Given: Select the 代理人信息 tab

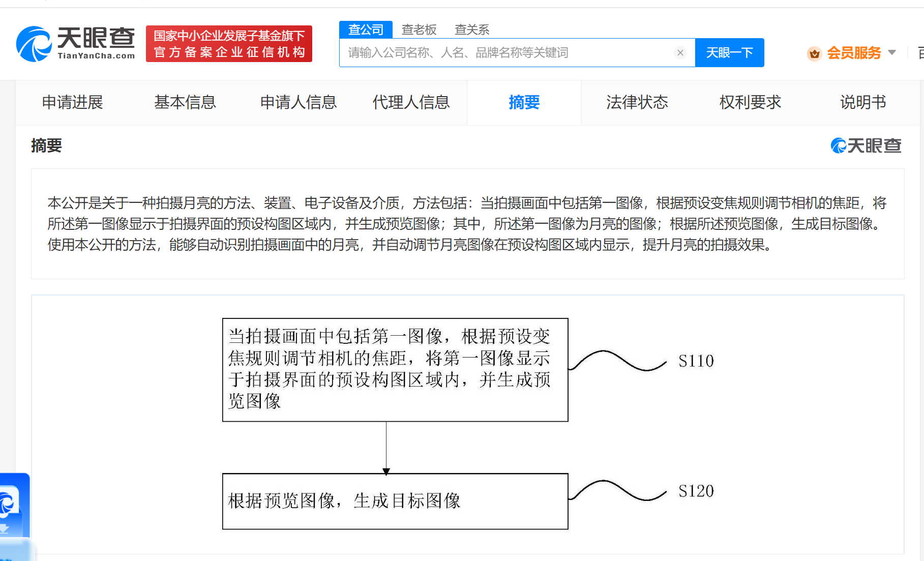Looking at the screenshot, I should click(x=411, y=103).
